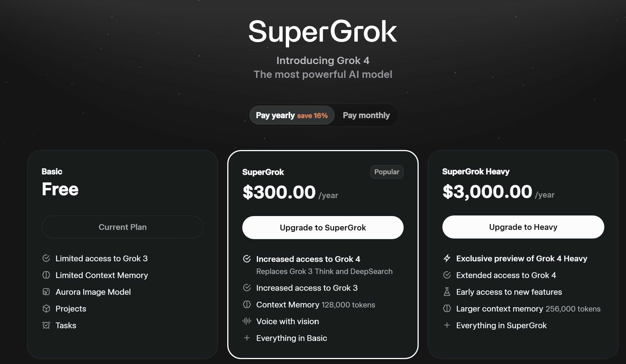The image size is (626, 364).
Task: Click the checkmark icon by Limited access to Grok 3
Action: tap(46, 258)
